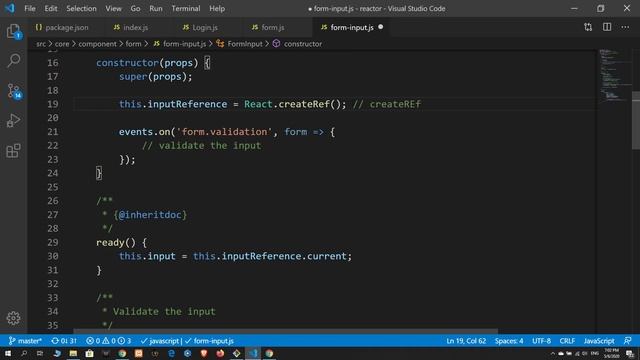Open the Run and Debug view
640x360 pixels.
(x=13, y=121)
